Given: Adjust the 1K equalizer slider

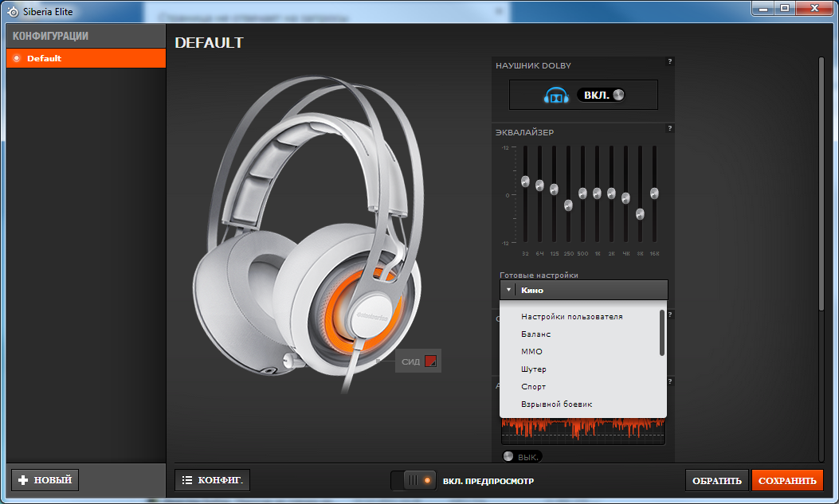Looking at the screenshot, I should coord(597,193).
